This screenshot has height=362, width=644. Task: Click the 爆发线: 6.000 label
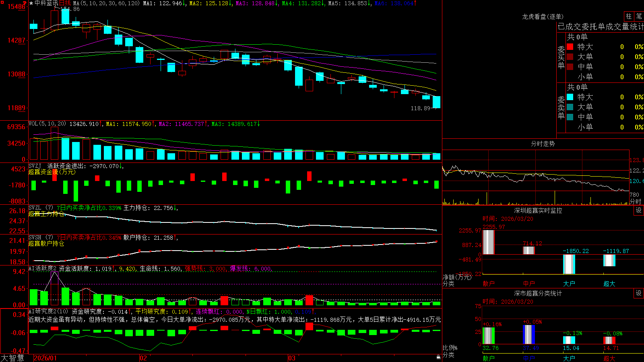[250, 268]
